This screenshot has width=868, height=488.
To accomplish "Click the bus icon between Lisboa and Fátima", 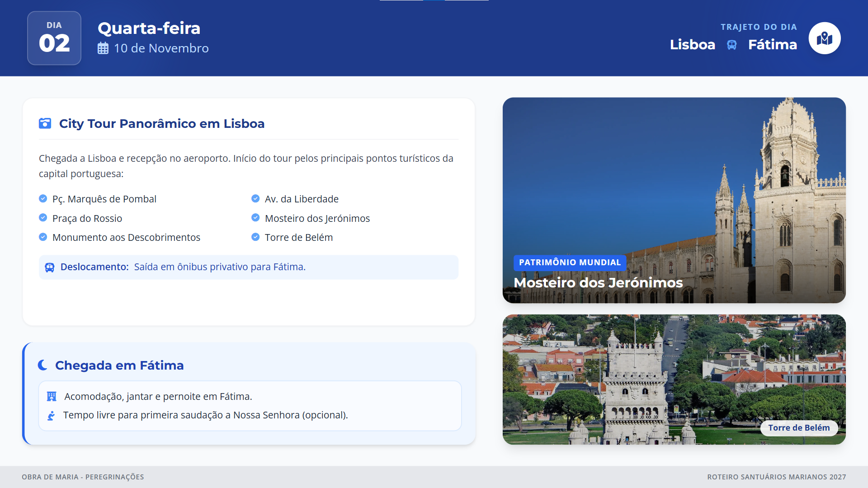I will tap(731, 45).
